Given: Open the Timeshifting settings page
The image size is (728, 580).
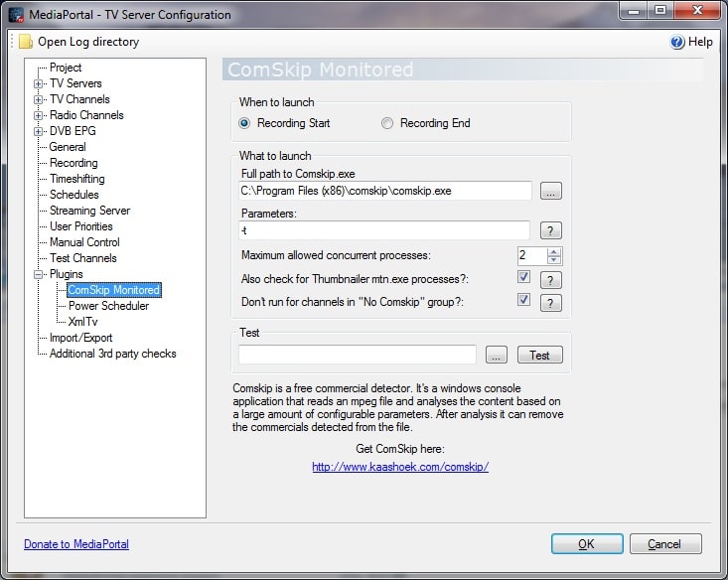Looking at the screenshot, I should (77, 179).
